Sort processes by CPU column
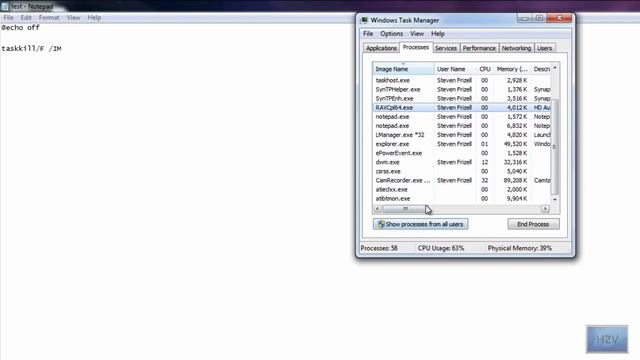Image resolution: width=640 pixels, height=360 pixels. pos(484,69)
